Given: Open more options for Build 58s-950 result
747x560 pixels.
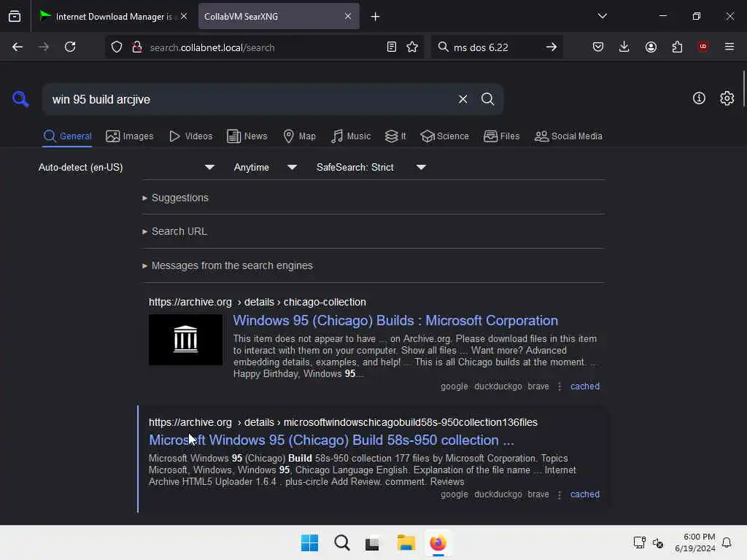Looking at the screenshot, I should click(560, 495).
